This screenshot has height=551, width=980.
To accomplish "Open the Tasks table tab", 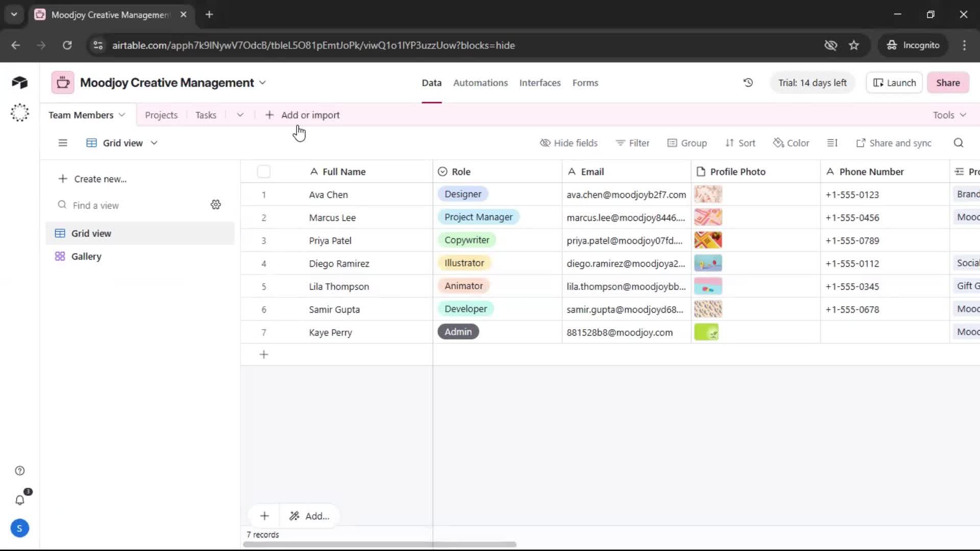I will coord(206,115).
